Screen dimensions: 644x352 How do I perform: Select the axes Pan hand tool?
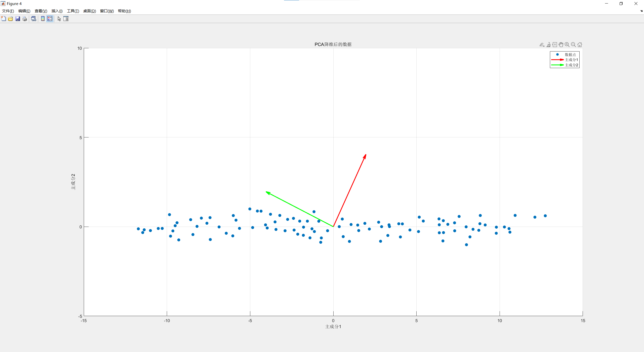point(561,44)
